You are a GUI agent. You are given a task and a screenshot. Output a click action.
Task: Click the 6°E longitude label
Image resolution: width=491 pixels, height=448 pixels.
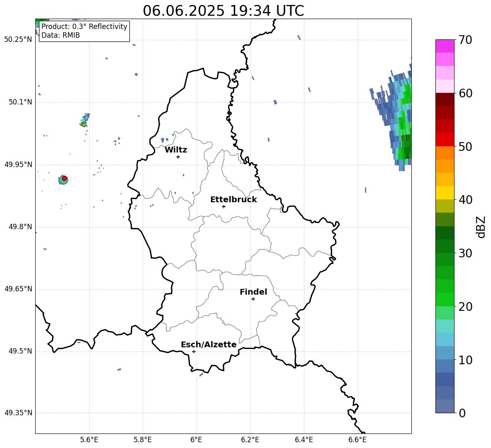click(x=196, y=440)
